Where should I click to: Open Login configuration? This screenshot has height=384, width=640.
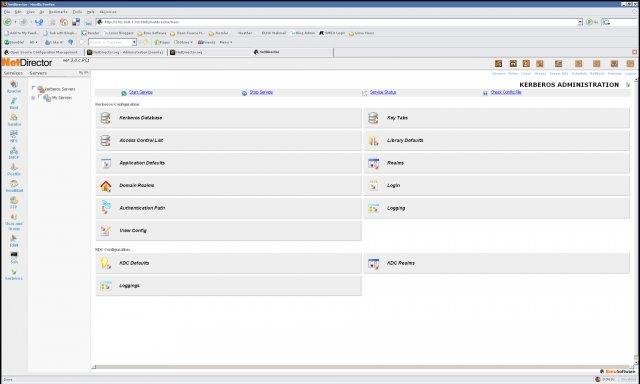click(497, 186)
